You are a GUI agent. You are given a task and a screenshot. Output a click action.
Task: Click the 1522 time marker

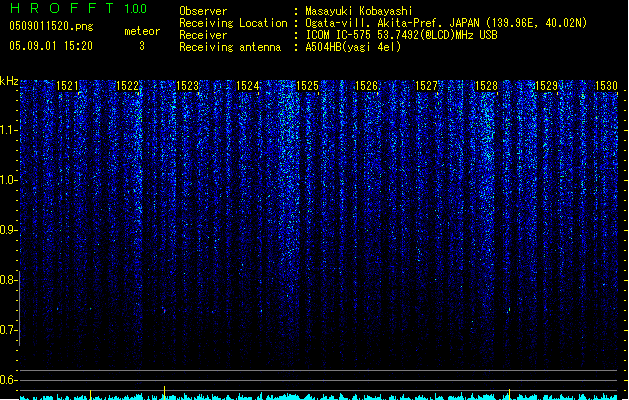(127, 86)
